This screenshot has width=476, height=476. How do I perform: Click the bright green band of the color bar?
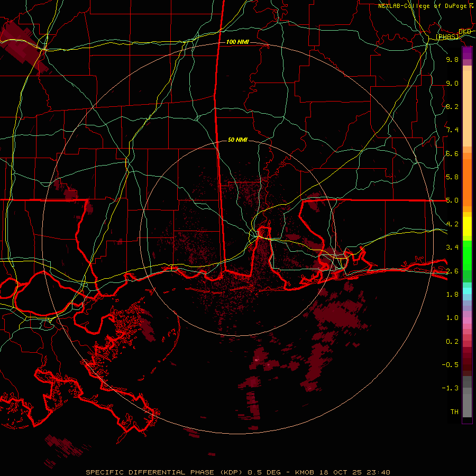point(467,255)
